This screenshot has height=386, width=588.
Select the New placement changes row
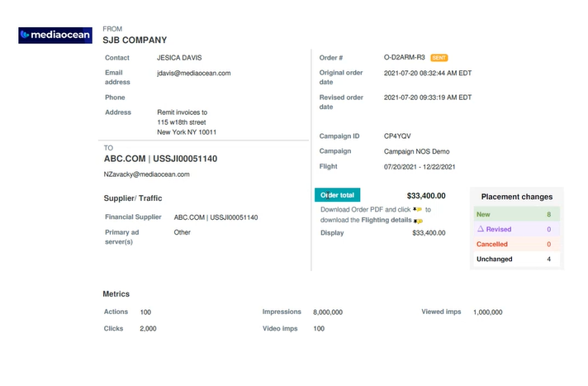518,214
